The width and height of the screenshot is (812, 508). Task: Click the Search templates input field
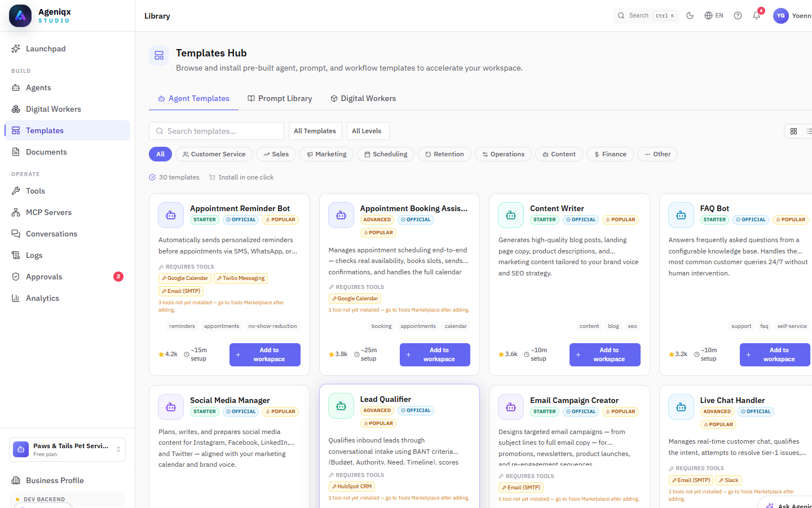coord(217,131)
